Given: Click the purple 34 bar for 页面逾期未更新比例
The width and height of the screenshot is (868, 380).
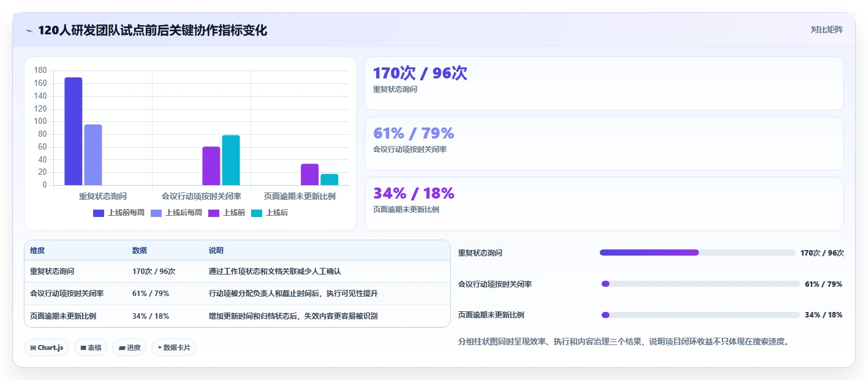Looking at the screenshot, I should [310, 174].
